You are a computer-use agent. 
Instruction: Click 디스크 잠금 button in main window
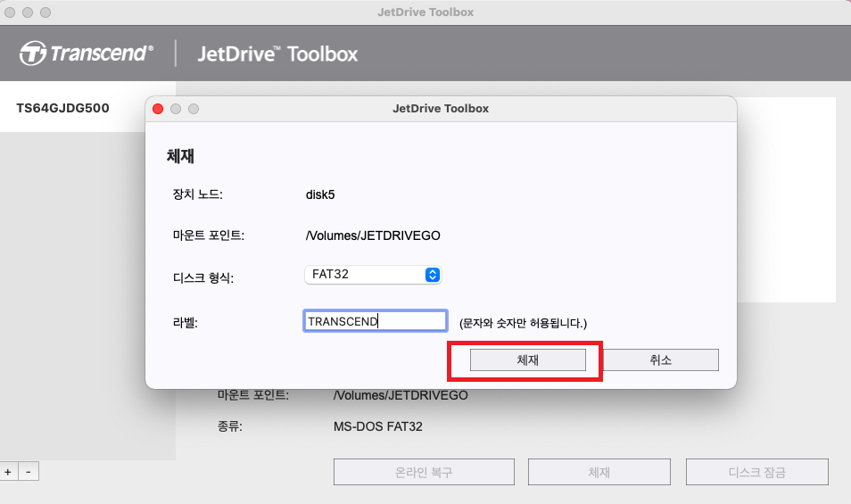(x=757, y=472)
